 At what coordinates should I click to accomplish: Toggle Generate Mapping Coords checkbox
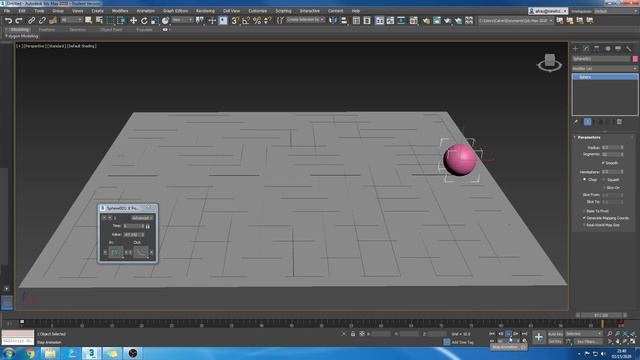click(584, 218)
